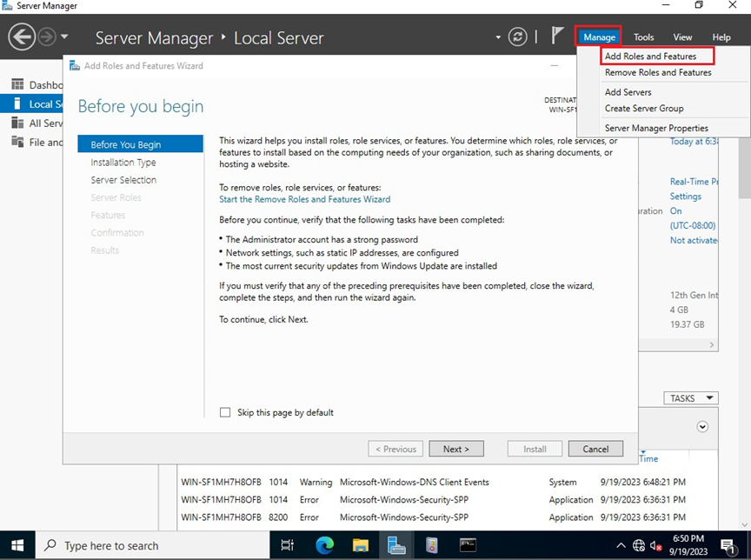Image resolution: width=751 pixels, height=560 pixels.
Task: Open the Manage menu
Action: [x=599, y=37]
